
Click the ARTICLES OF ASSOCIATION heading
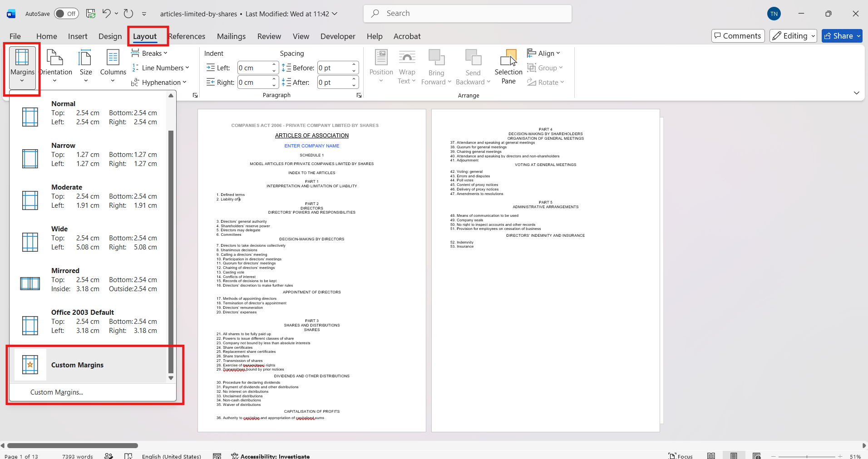point(312,136)
